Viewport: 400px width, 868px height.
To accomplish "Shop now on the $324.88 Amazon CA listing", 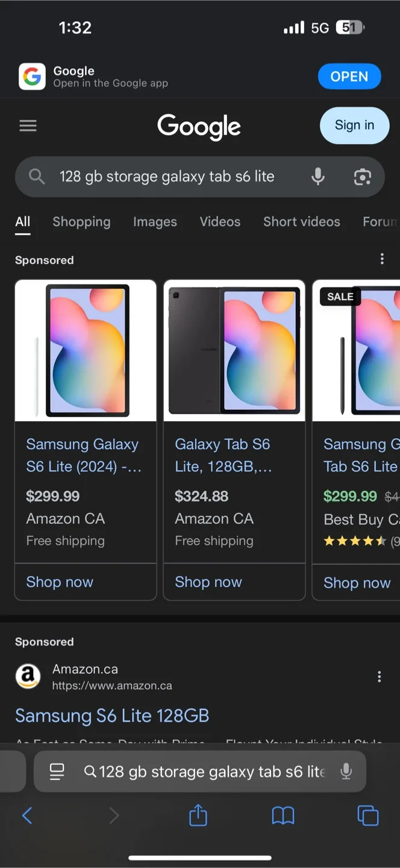I will click(x=208, y=582).
